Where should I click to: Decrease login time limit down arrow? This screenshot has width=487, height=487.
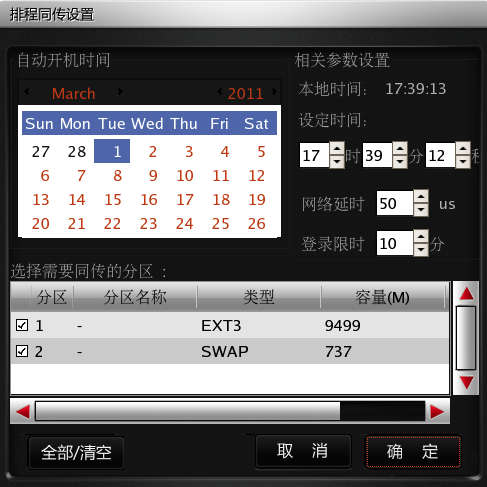pos(421,250)
